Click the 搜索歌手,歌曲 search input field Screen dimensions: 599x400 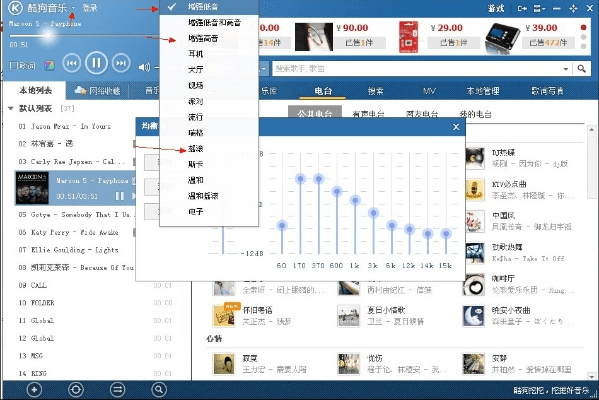point(416,69)
